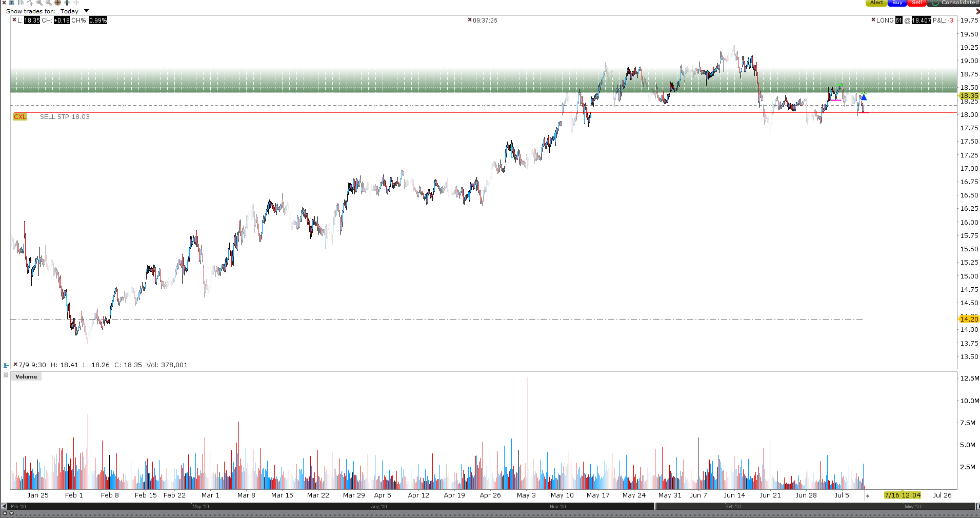Click the position size 61 value
Viewport: 980px width, 518px height.
point(898,20)
